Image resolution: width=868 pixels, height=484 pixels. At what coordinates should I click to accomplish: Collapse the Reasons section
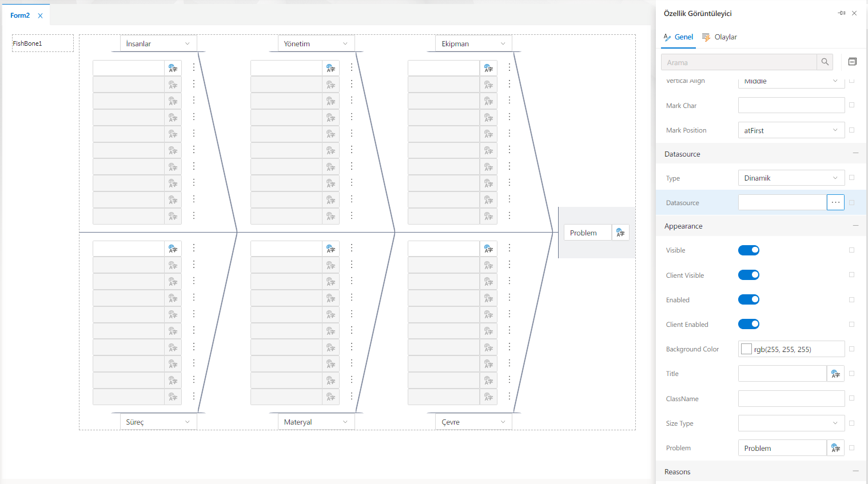tap(855, 471)
